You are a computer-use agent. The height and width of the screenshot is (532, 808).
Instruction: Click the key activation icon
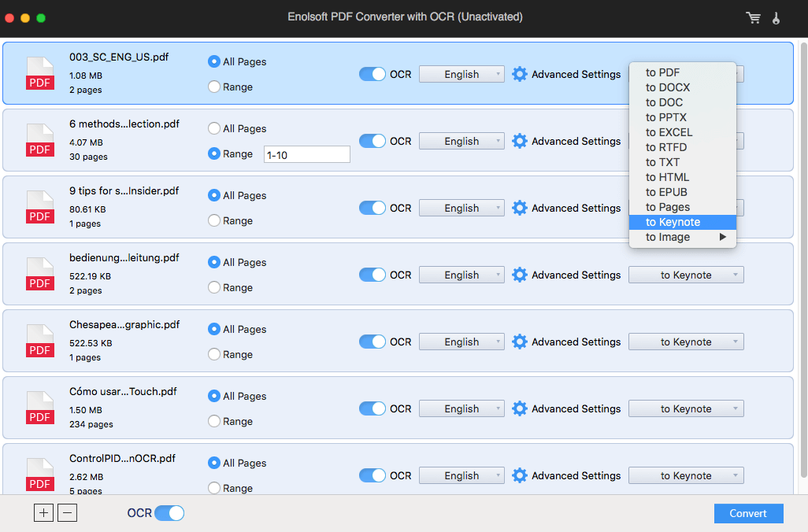(x=776, y=18)
